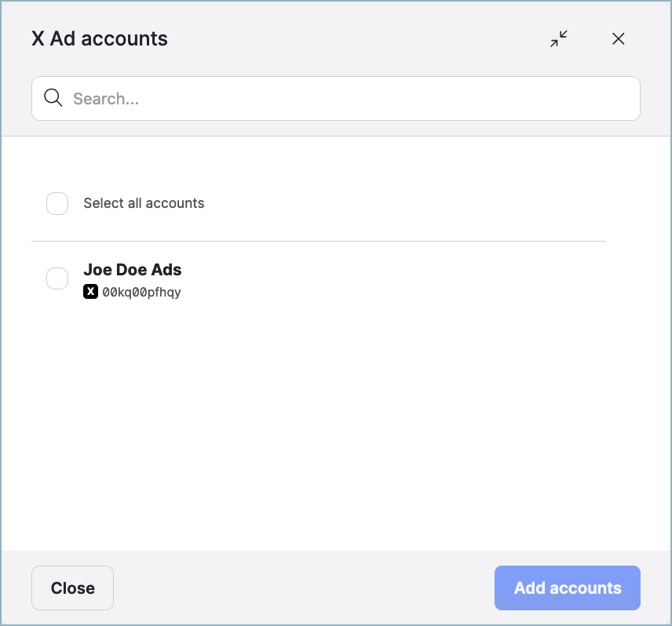Click the Close button at bottom left
This screenshot has height=626, width=672.
coord(72,588)
